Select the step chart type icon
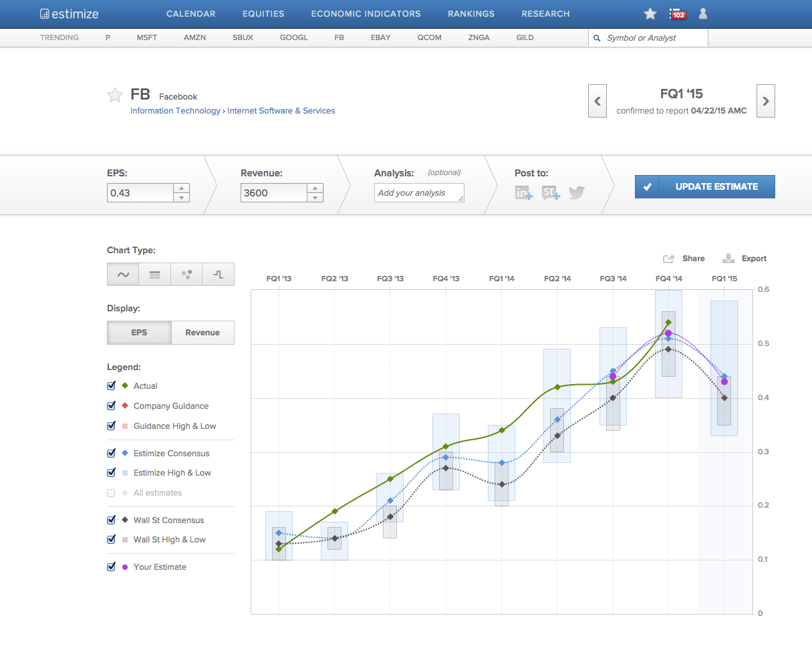The image size is (812, 658). click(219, 275)
